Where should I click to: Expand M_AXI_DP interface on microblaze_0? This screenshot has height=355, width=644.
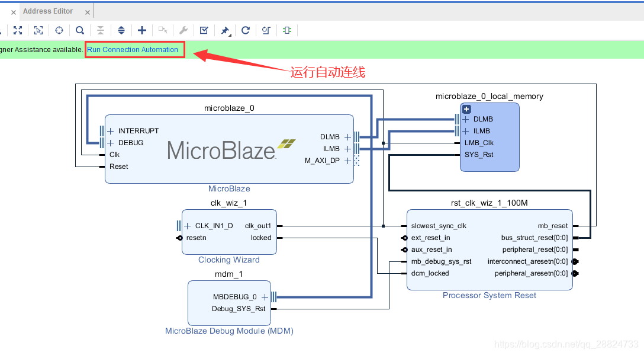click(347, 161)
